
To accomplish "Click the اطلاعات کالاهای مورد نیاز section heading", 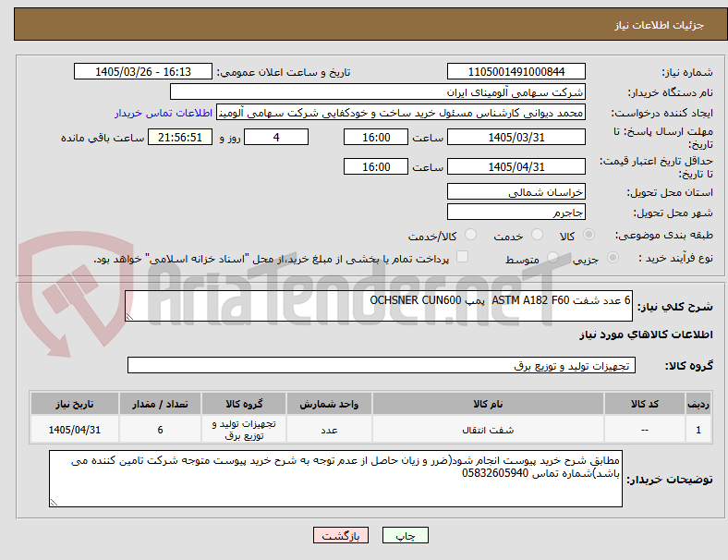I will click(646, 335).
